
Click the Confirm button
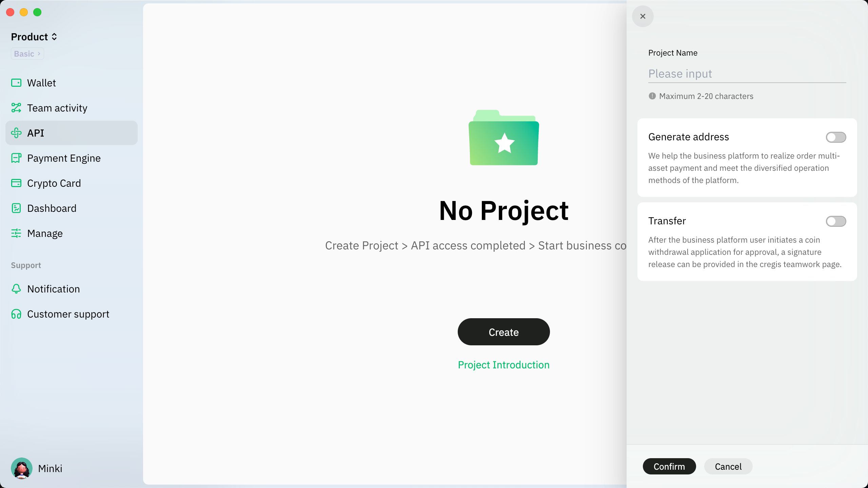click(669, 466)
